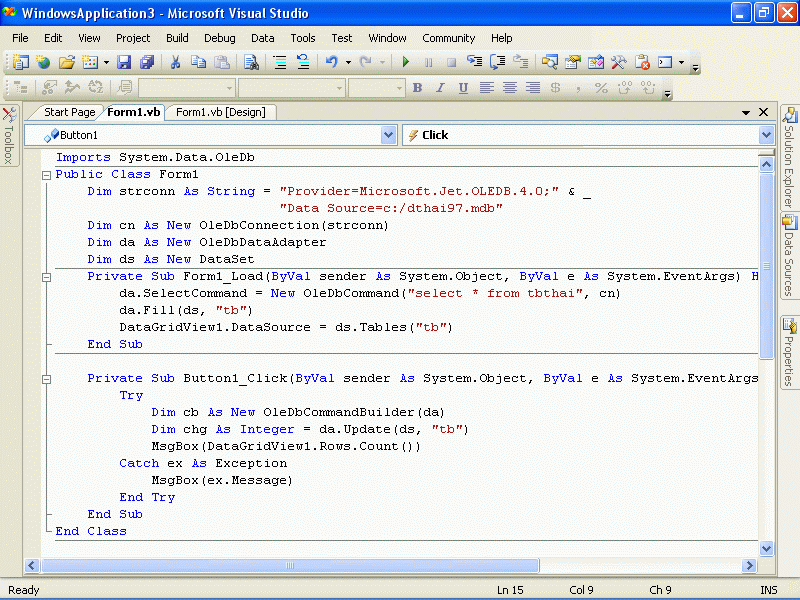Open the Project menu
Viewport: 800px width, 600px height.
[x=133, y=38]
